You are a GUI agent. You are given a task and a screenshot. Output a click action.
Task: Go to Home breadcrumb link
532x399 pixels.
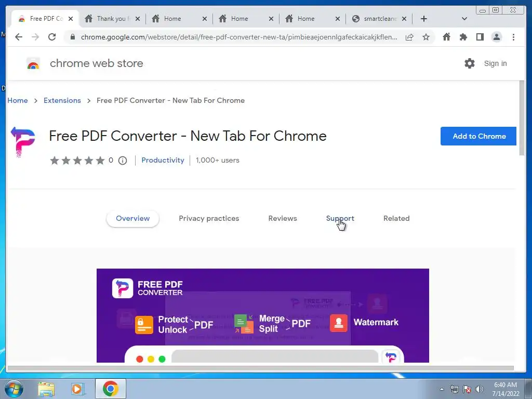pyautogui.click(x=18, y=100)
